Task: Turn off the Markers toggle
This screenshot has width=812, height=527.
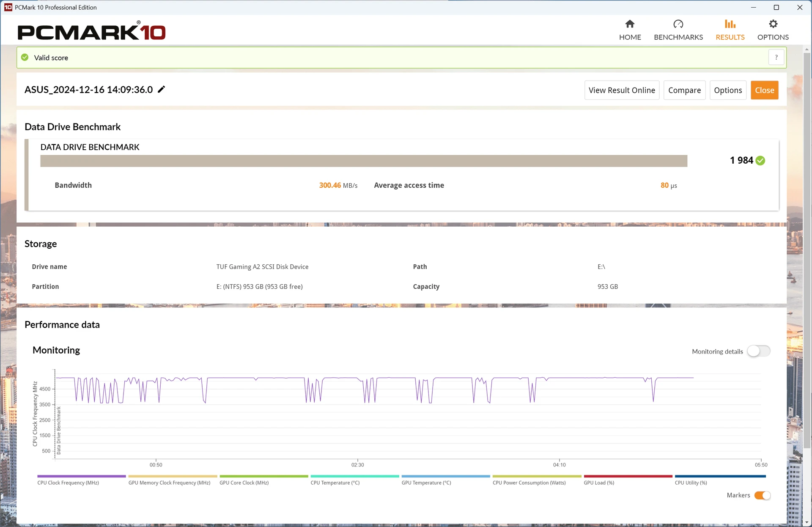Action: [x=762, y=495]
